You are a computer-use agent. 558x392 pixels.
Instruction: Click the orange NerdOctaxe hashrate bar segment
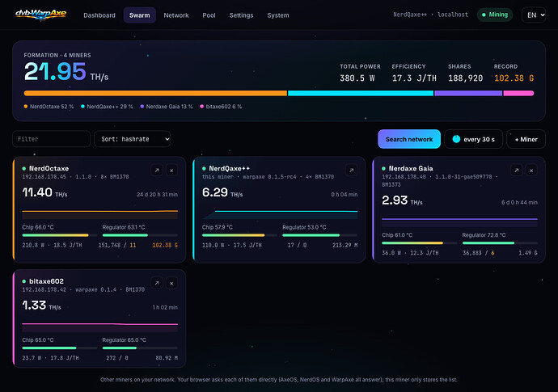(x=155, y=93)
